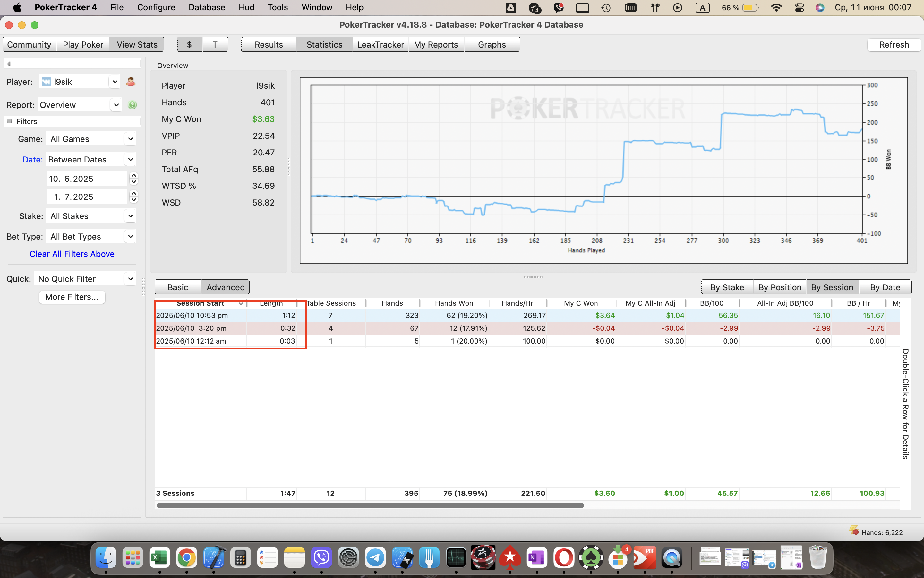Switch to the Results tab
This screenshot has height=578, width=924.
pyautogui.click(x=269, y=44)
